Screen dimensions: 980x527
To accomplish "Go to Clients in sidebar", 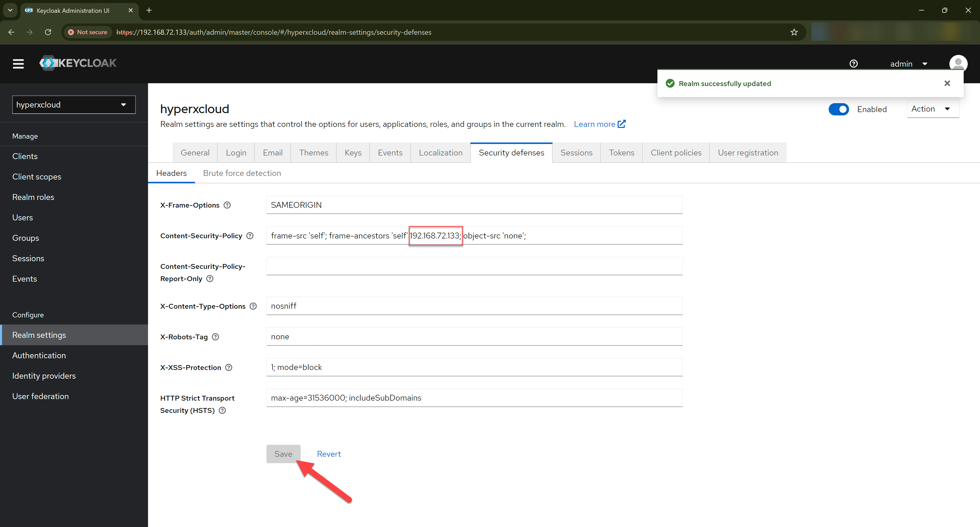I will click(74, 156).
